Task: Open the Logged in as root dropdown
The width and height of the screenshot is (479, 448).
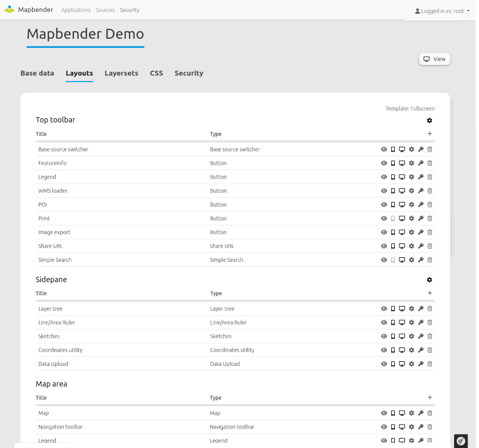Action: click(x=442, y=11)
